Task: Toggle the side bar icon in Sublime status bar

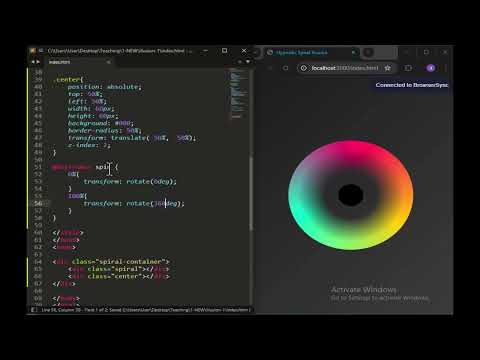Action: click(34, 310)
